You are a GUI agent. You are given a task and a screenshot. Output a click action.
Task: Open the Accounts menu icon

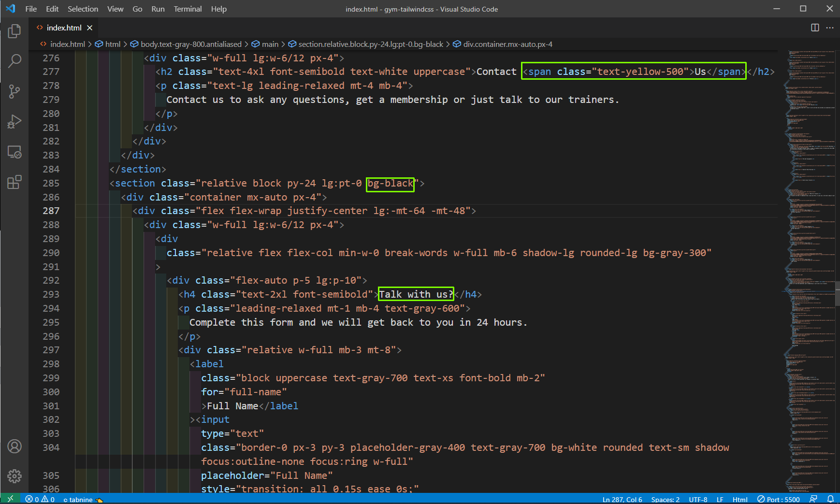pyautogui.click(x=14, y=446)
